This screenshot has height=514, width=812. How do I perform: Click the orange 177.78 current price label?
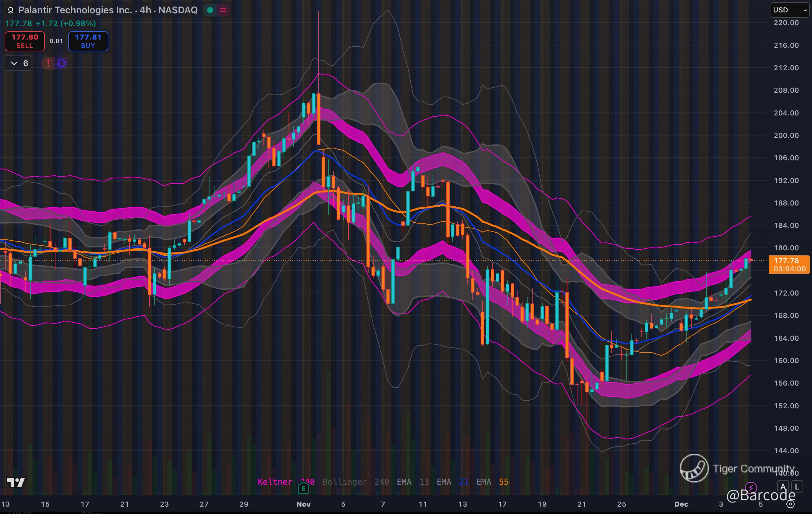(x=788, y=264)
